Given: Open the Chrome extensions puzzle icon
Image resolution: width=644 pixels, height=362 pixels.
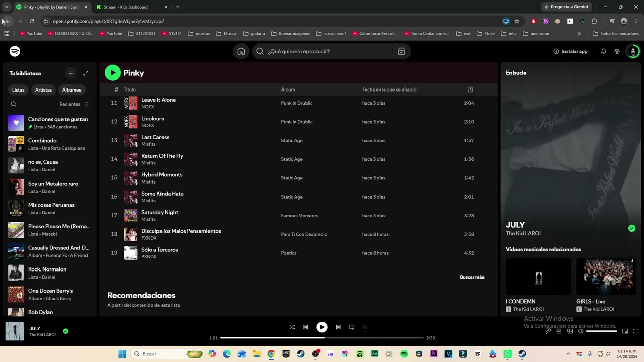Looking at the screenshot, I should [x=594, y=21].
